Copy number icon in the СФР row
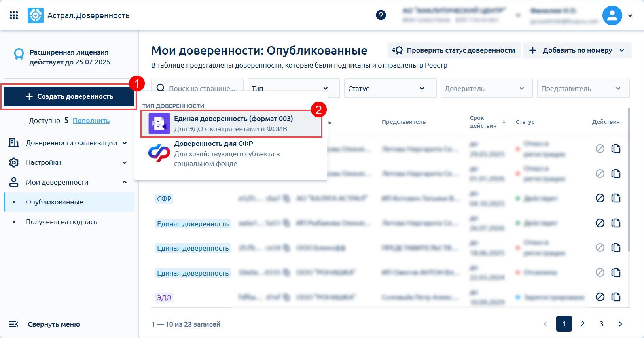This screenshot has width=644, height=338. click(286, 198)
